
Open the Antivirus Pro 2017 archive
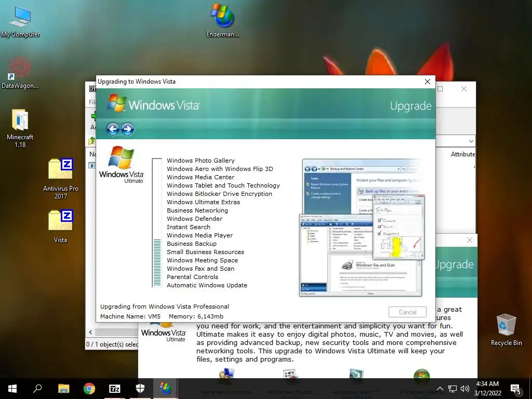61,179
